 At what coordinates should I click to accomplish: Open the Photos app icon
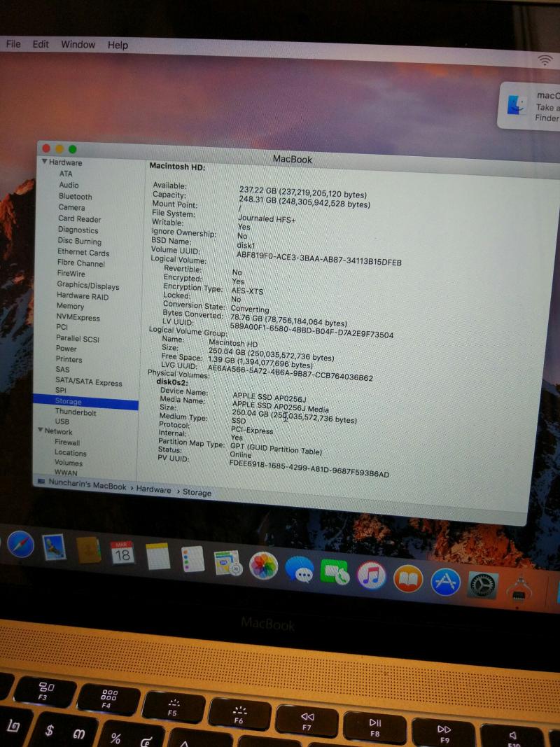click(264, 566)
